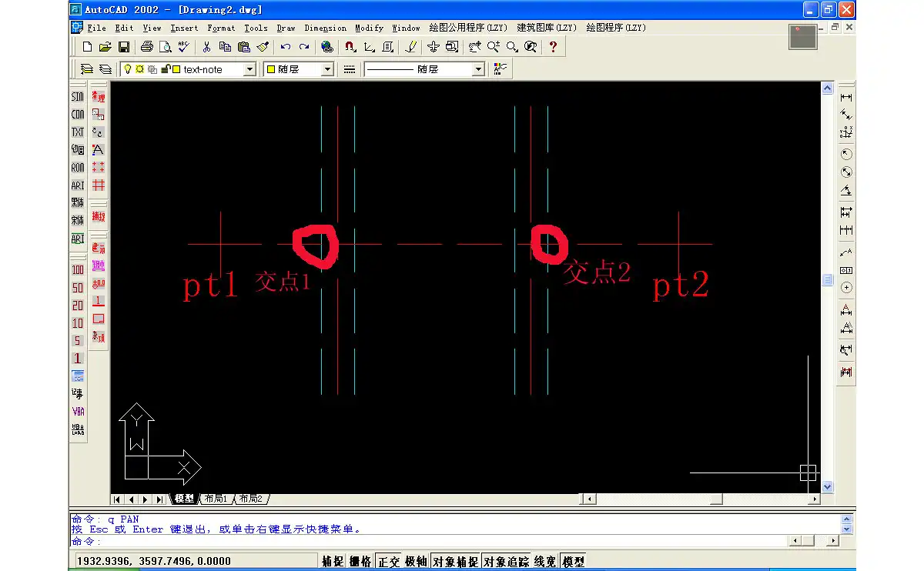
Task: Click the 20 scale button
Action: click(x=78, y=306)
